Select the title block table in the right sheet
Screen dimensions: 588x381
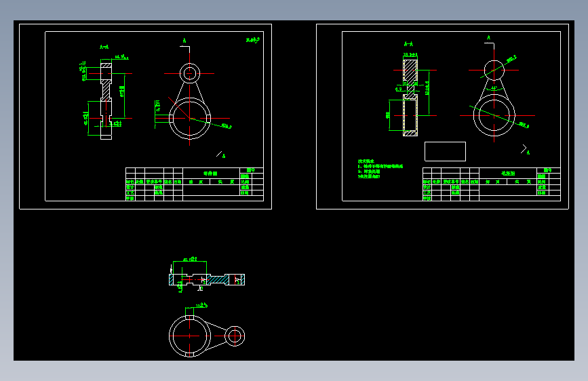pyautogui.click(x=491, y=184)
